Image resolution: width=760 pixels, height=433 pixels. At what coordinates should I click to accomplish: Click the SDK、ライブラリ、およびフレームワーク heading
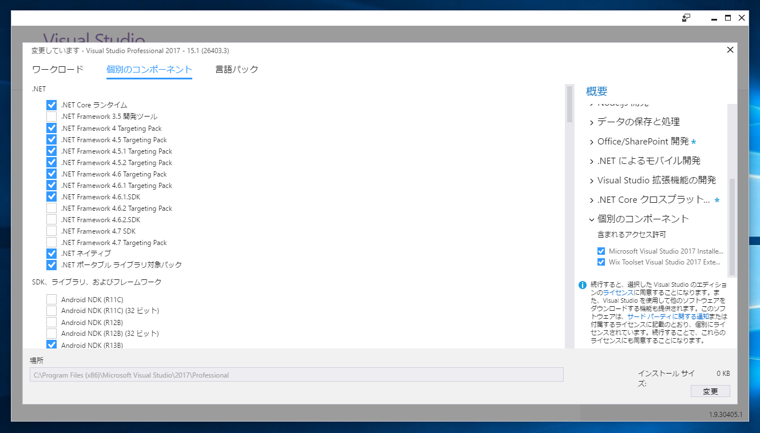tap(97, 282)
